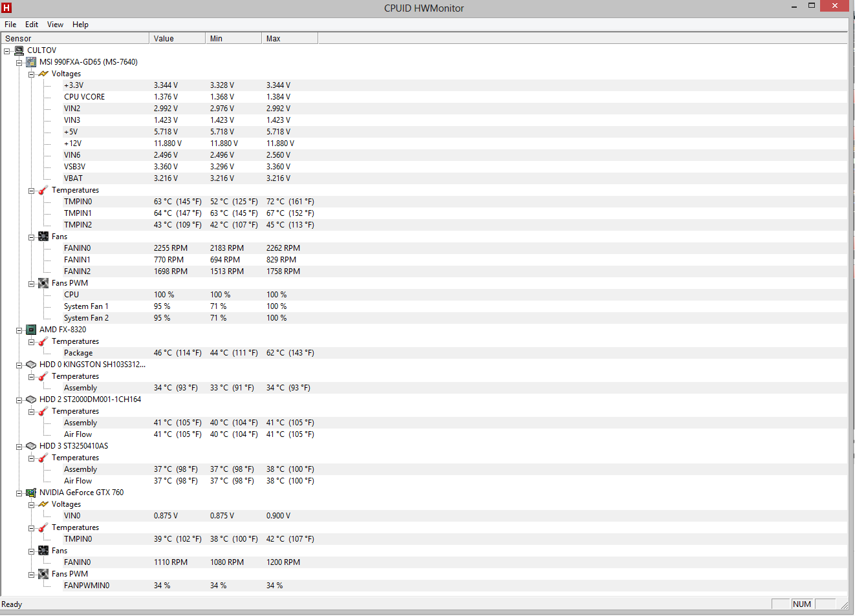Click the 2255 RPM value for FANIN0
This screenshot has width=855, height=616.
click(x=171, y=248)
